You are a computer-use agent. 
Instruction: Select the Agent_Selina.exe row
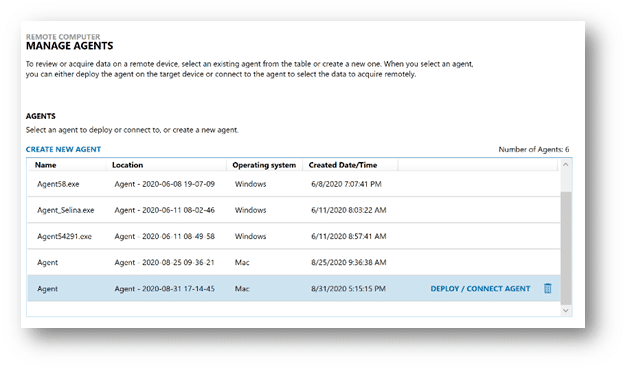click(x=294, y=210)
